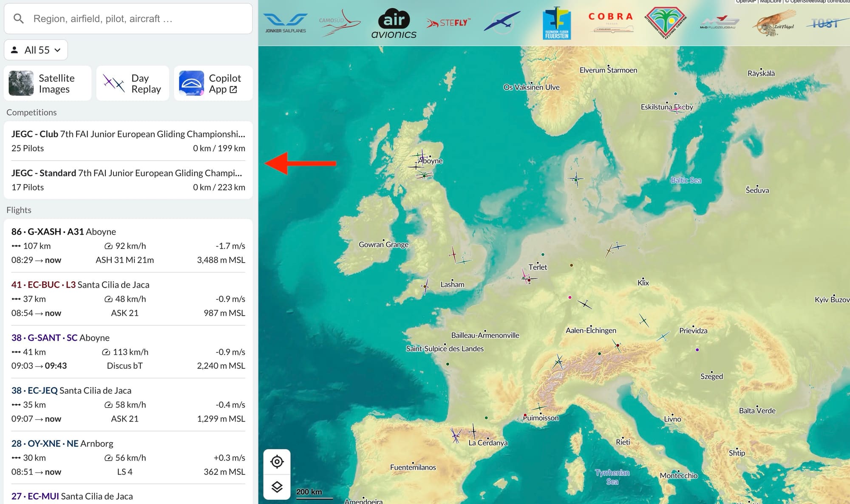Open JEGC - Club competition entry
Image resolution: width=850 pixels, height=504 pixels.
[128, 141]
